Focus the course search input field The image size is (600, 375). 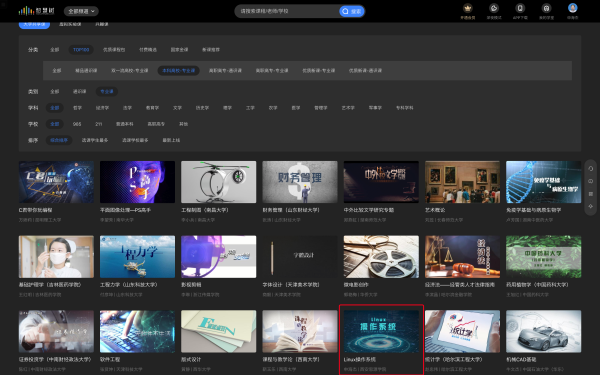point(287,11)
